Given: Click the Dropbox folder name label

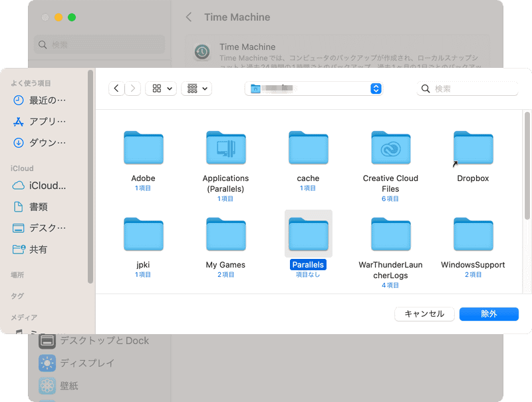Looking at the screenshot, I should coord(473,178).
